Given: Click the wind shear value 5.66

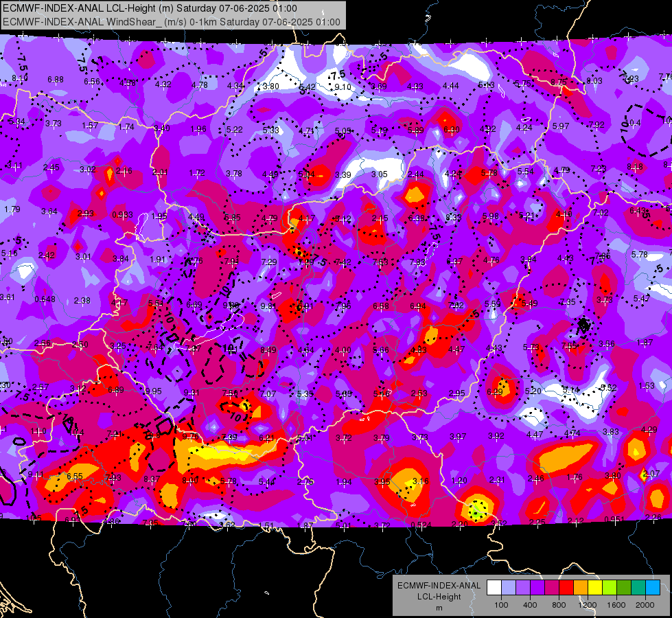Looking at the screenshot, I should coord(381,350).
